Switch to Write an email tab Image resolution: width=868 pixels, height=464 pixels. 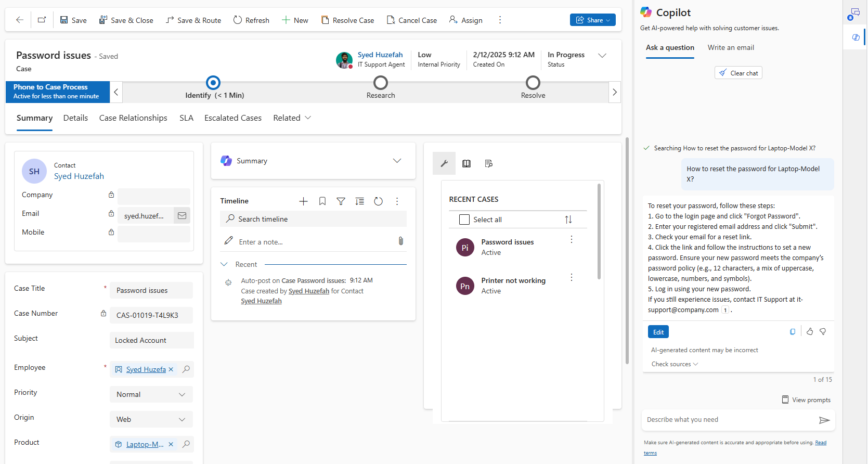point(731,47)
